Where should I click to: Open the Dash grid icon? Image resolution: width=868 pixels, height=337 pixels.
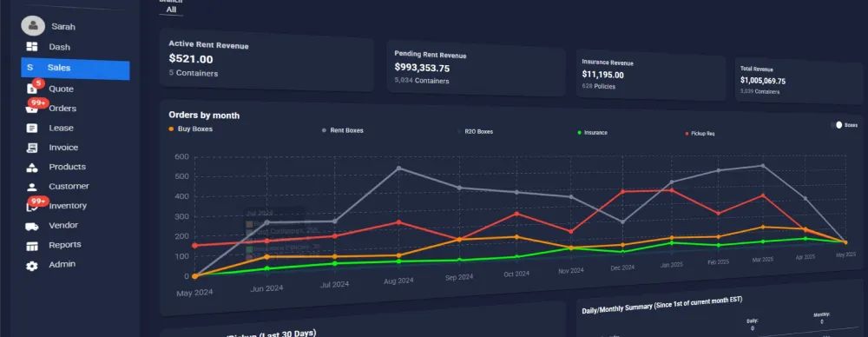[x=32, y=47]
